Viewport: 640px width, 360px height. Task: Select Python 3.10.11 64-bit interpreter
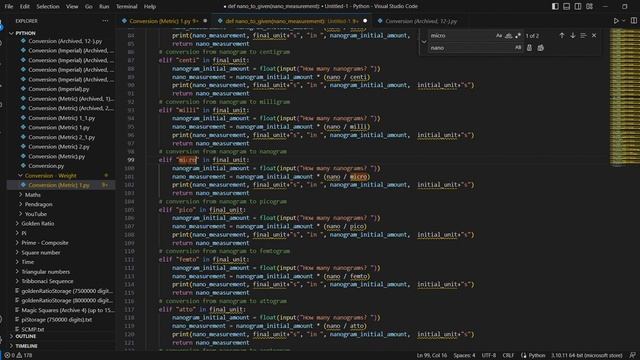(587, 355)
